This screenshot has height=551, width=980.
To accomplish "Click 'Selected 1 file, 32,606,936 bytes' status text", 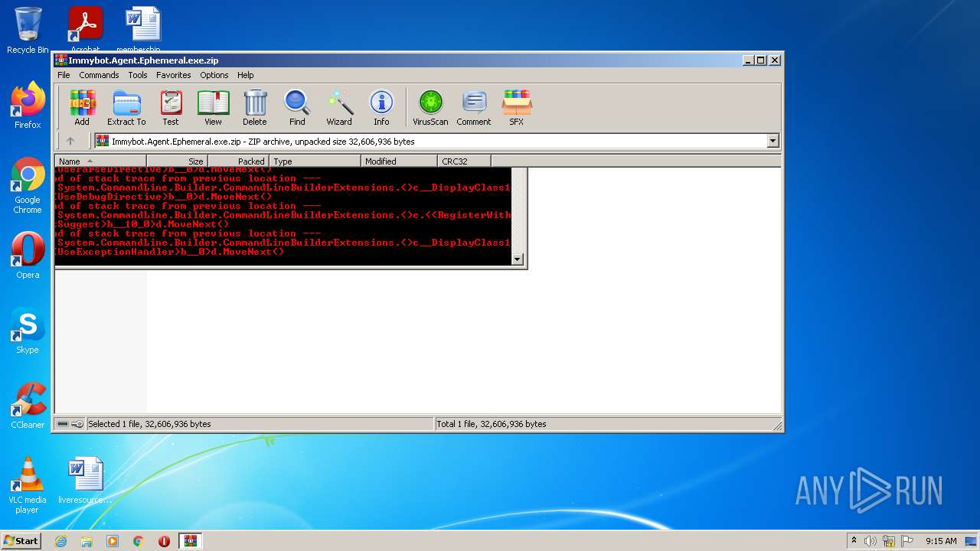I will pos(149,424).
